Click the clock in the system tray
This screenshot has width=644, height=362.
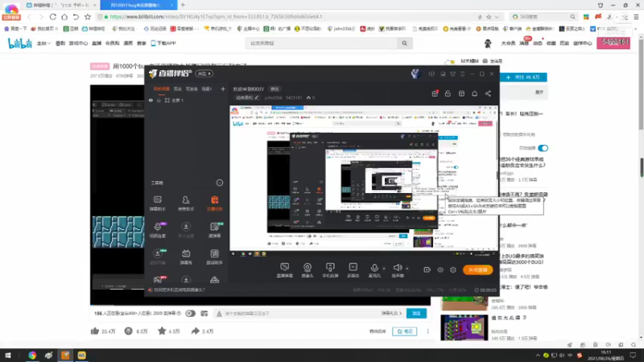pos(606,355)
